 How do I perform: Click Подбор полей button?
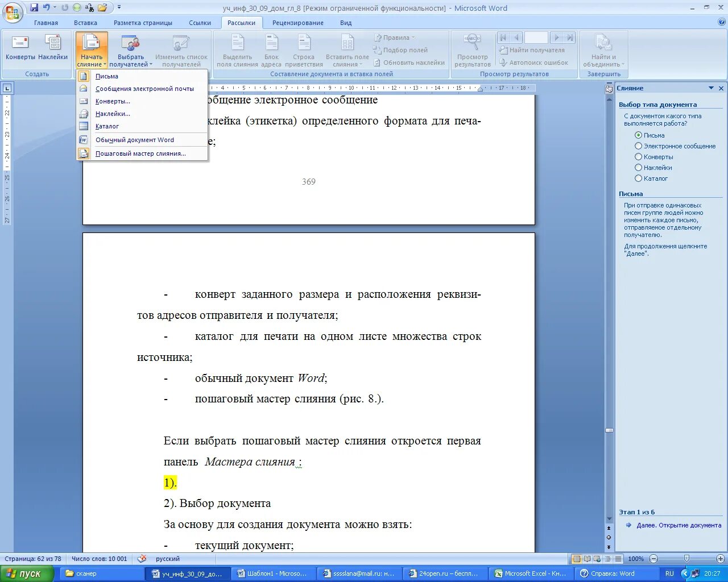(400, 50)
